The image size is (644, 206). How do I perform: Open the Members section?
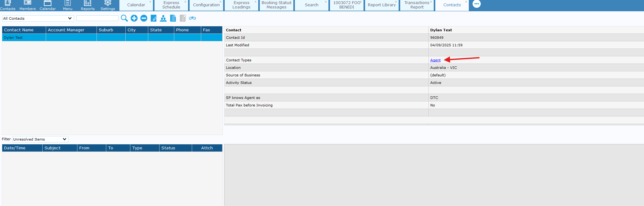click(x=28, y=5)
